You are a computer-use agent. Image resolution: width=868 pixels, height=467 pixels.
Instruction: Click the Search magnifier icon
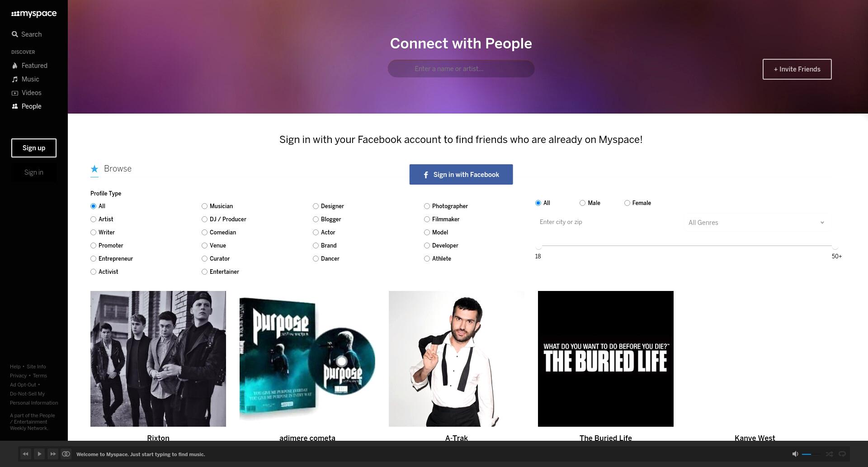[x=15, y=34]
